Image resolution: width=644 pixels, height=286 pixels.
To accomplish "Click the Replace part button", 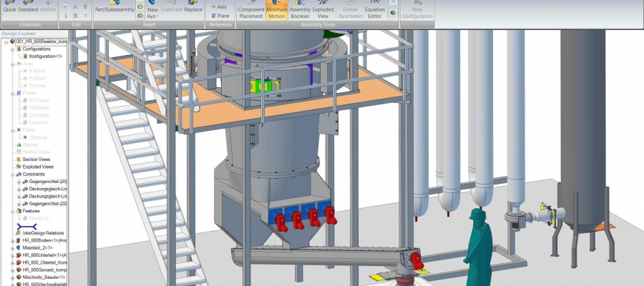I will [x=193, y=9].
